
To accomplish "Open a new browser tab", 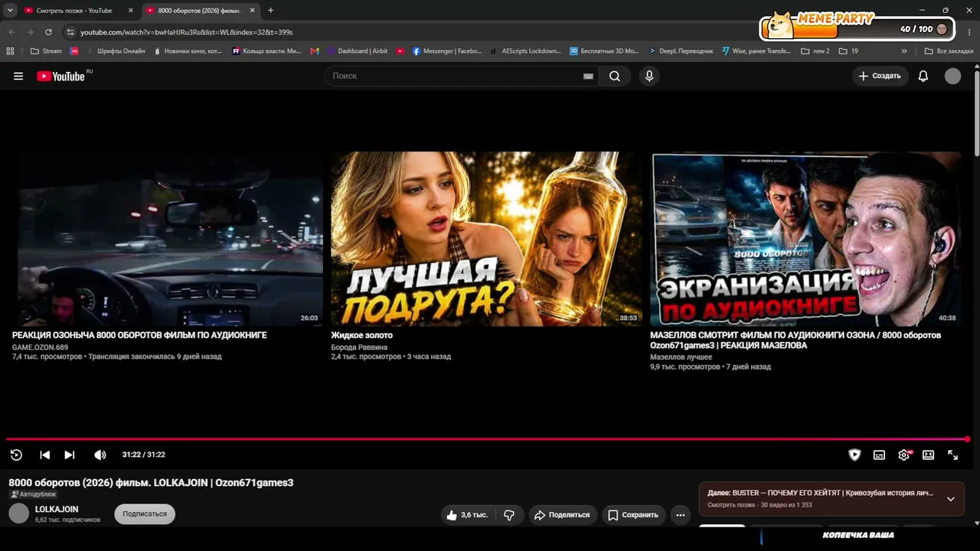I will [270, 11].
